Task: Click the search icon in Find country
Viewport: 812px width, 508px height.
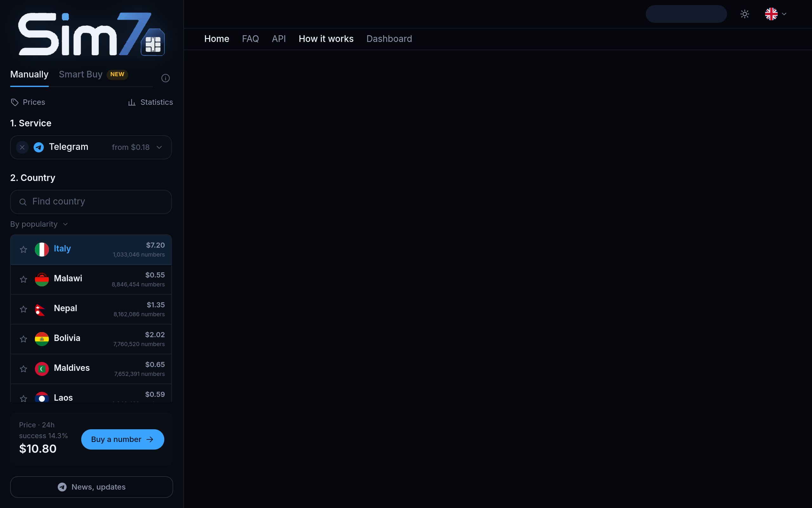Action: [x=23, y=202]
